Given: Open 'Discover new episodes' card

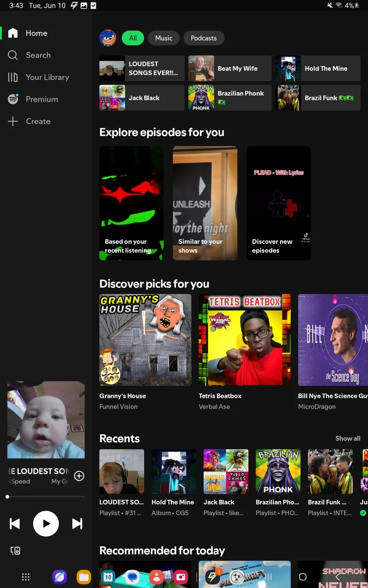Looking at the screenshot, I should point(278,203).
